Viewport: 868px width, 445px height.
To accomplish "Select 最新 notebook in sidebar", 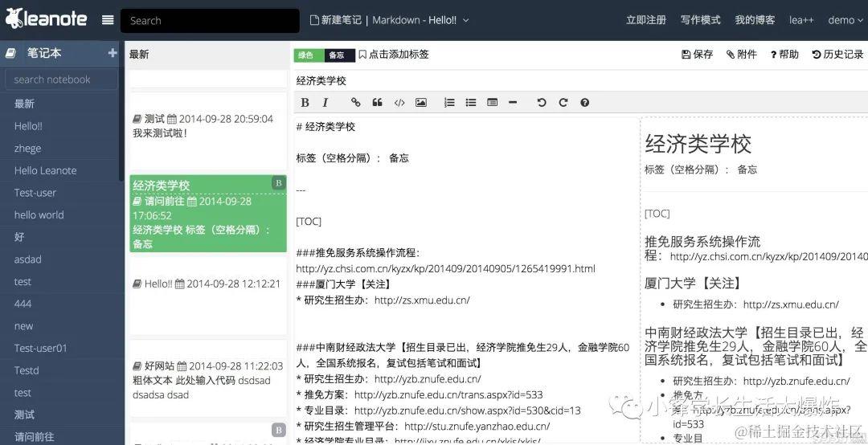I will coord(24,104).
